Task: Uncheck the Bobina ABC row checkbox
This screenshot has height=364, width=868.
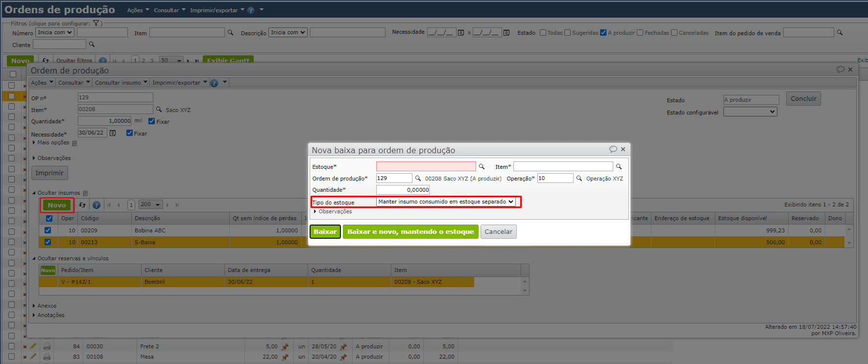Action: (48, 230)
